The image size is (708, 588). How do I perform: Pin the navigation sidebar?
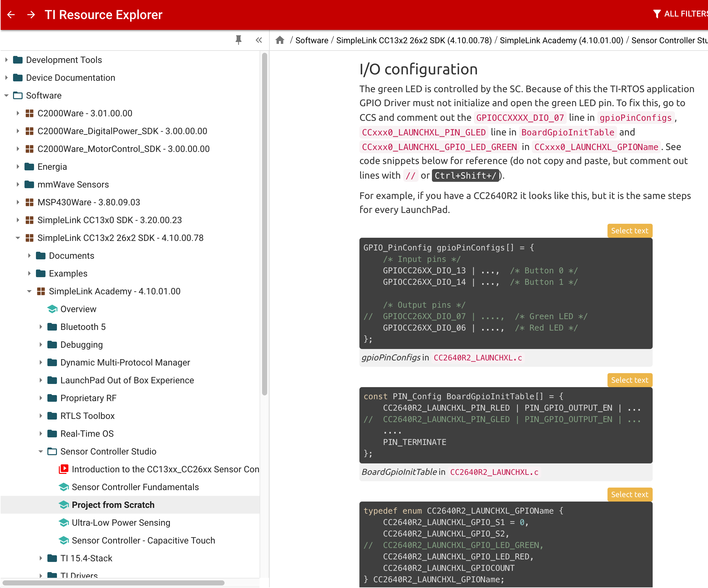pos(238,40)
